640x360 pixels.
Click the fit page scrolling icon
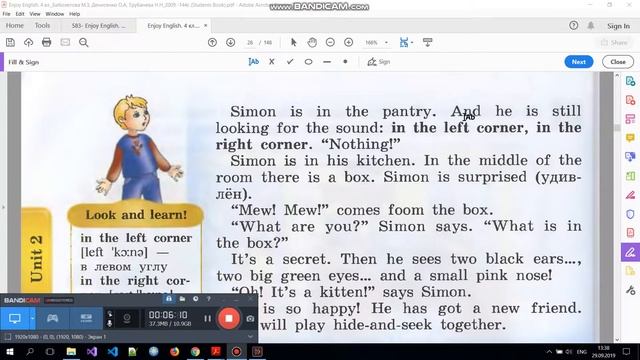(x=404, y=42)
